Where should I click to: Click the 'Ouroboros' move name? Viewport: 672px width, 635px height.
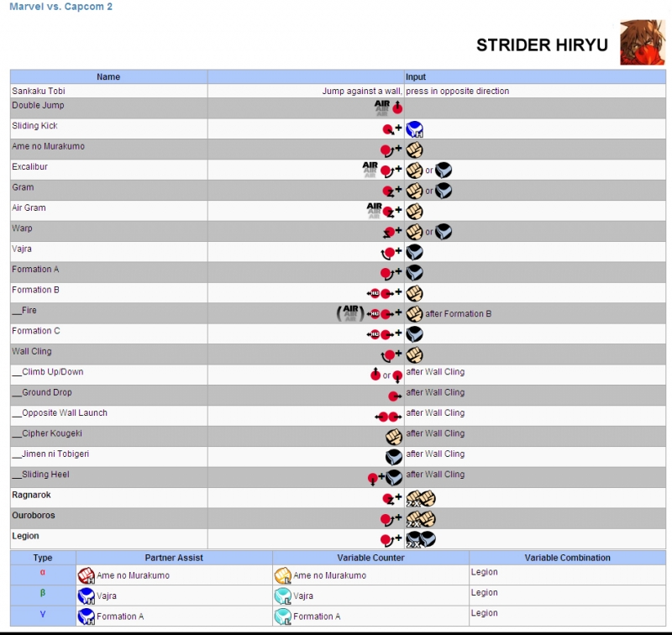(34, 516)
